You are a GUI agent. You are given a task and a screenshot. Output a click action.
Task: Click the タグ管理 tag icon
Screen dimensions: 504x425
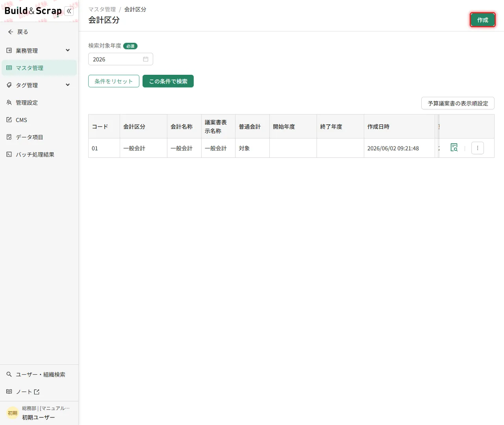coord(9,85)
